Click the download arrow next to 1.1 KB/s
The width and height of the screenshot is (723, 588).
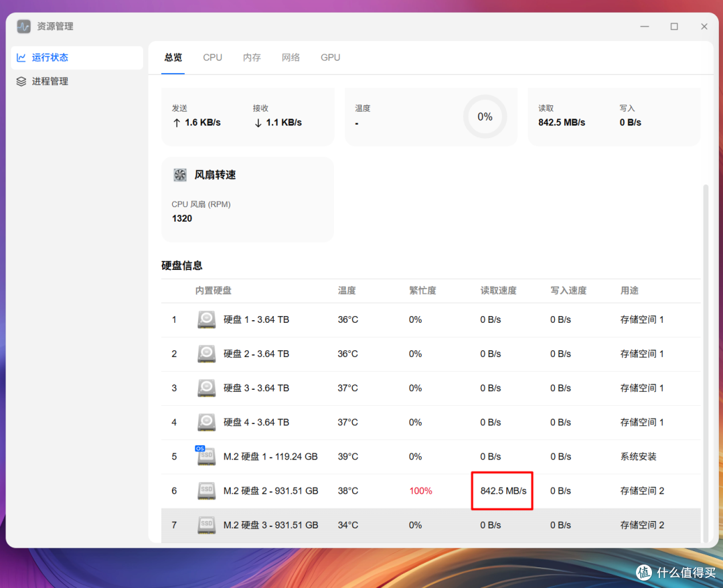pyautogui.click(x=258, y=123)
